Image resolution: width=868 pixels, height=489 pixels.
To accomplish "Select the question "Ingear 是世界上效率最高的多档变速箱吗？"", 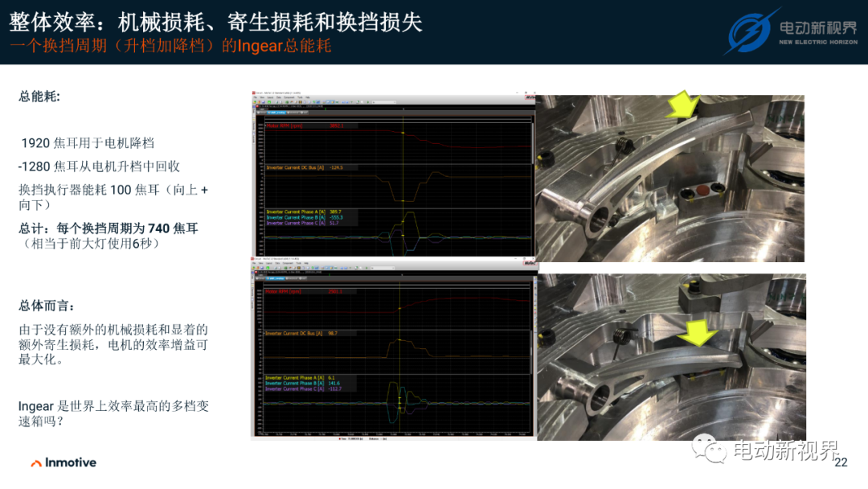I will click(x=113, y=413).
